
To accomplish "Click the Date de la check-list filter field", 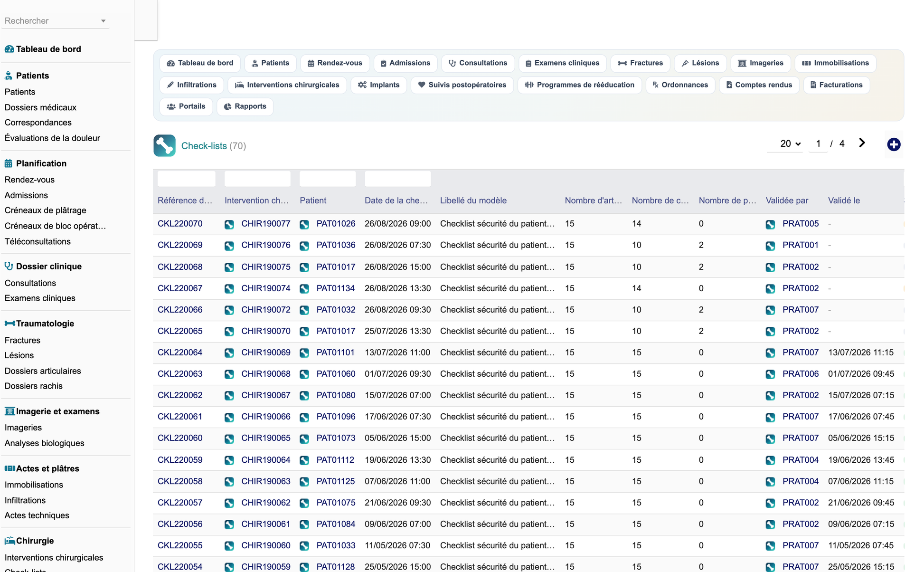I will [397, 179].
